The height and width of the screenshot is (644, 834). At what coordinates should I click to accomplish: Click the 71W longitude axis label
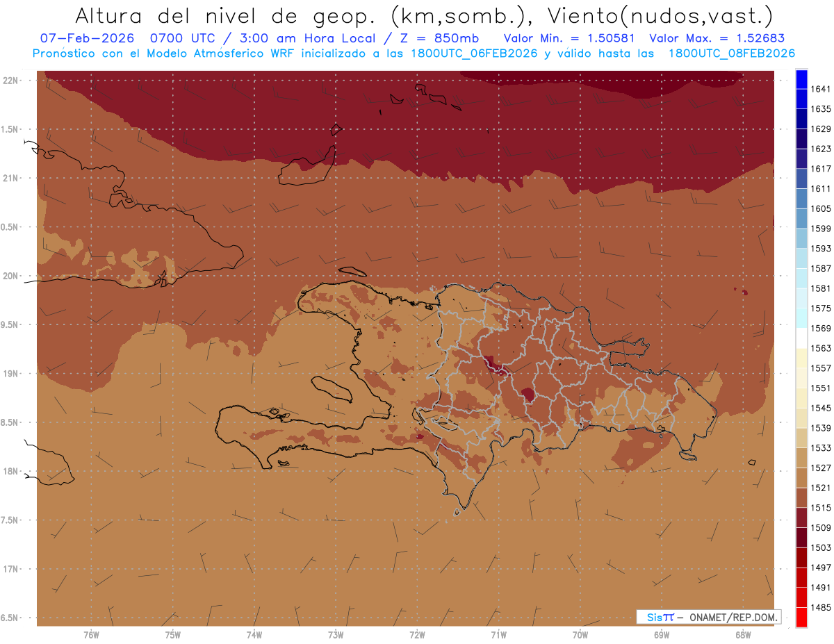tap(498, 635)
